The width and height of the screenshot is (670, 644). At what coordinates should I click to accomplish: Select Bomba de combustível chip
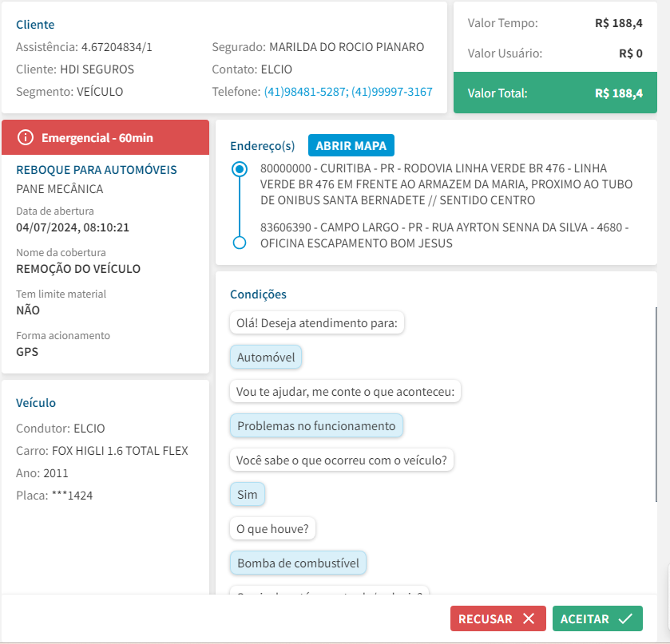coord(298,563)
